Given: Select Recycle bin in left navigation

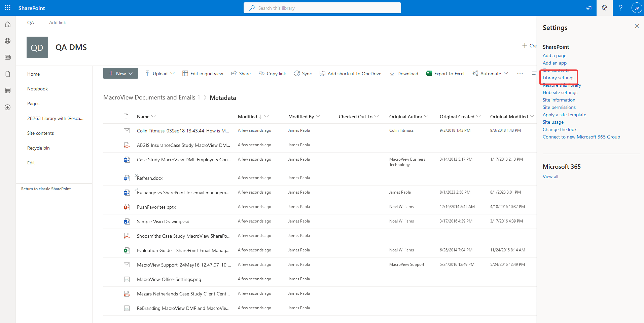Looking at the screenshot, I should tap(38, 148).
